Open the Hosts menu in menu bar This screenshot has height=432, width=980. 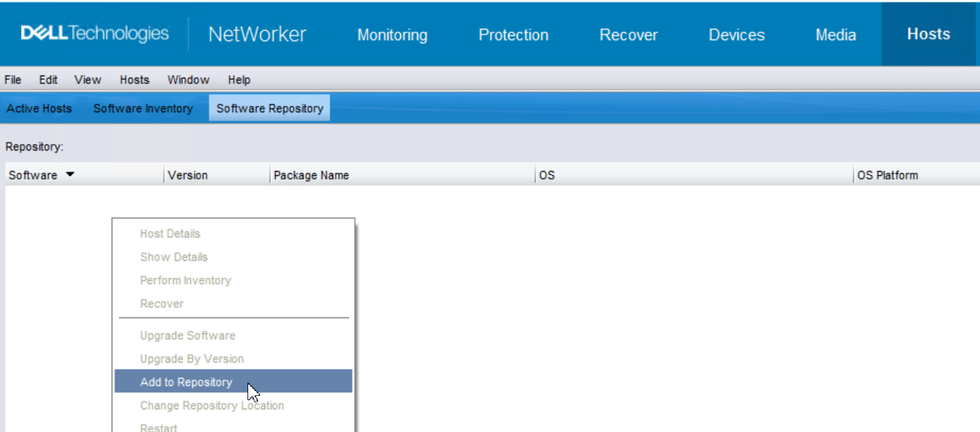[134, 80]
